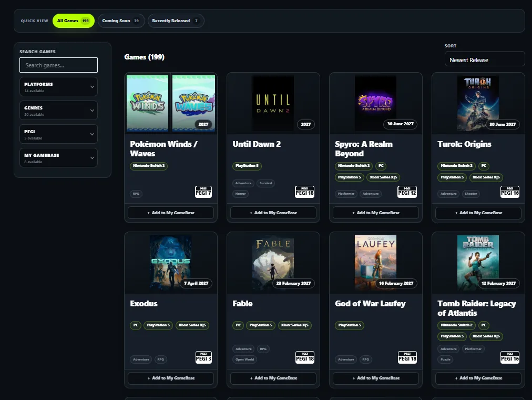This screenshot has height=400, width=532.
Task: Select the All Games quick view tab
Action: 73,21
